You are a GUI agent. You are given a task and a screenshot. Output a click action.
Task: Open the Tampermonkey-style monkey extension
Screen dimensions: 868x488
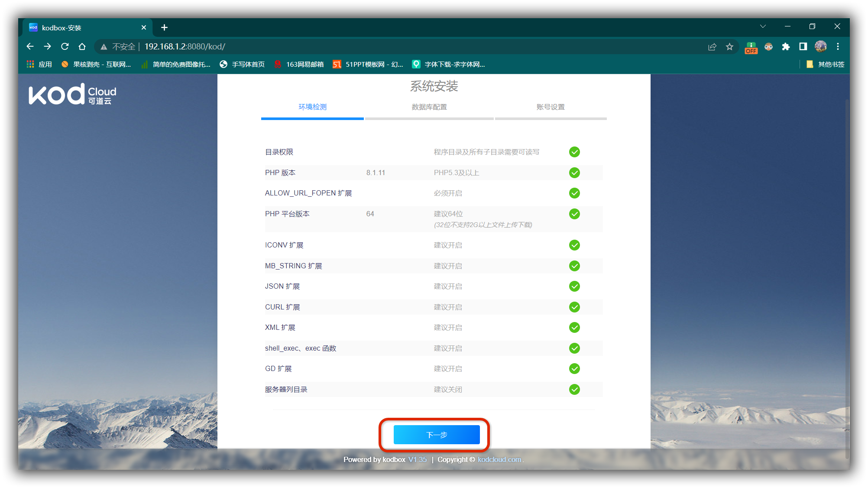pos(768,47)
